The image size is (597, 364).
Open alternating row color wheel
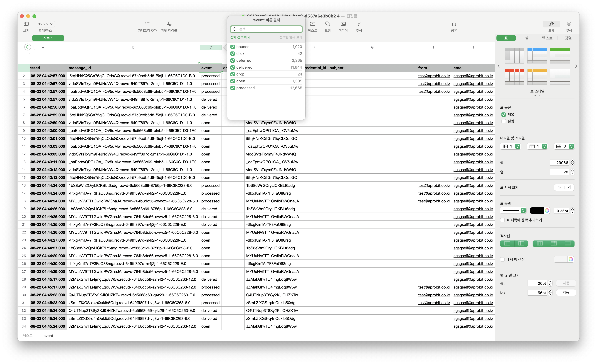coord(571,260)
